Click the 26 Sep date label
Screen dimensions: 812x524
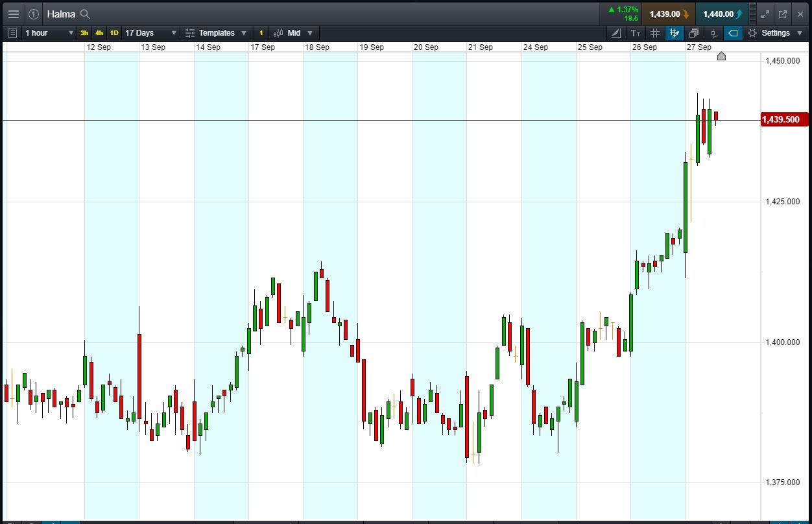point(645,47)
